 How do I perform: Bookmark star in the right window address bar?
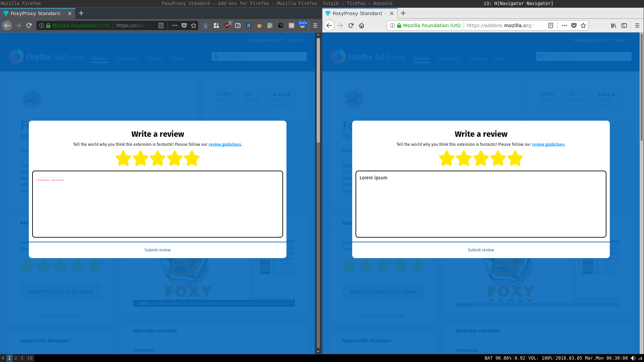click(x=583, y=25)
